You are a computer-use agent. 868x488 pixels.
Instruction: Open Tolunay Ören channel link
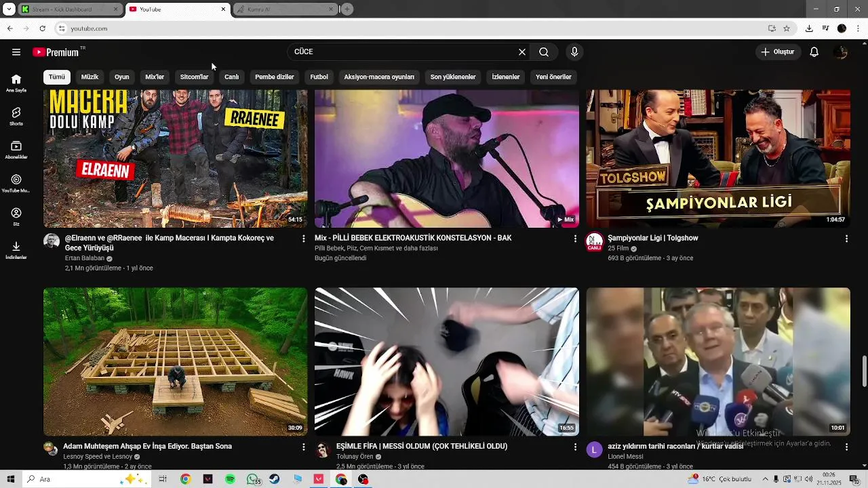click(355, 457)
